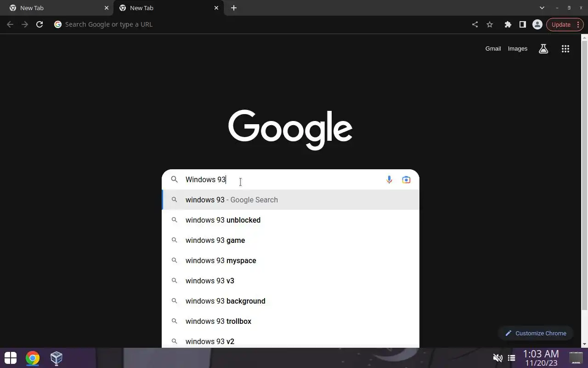Open a new tab with the plus button
This screenshot has height=368, width=588.
(234, 8)
